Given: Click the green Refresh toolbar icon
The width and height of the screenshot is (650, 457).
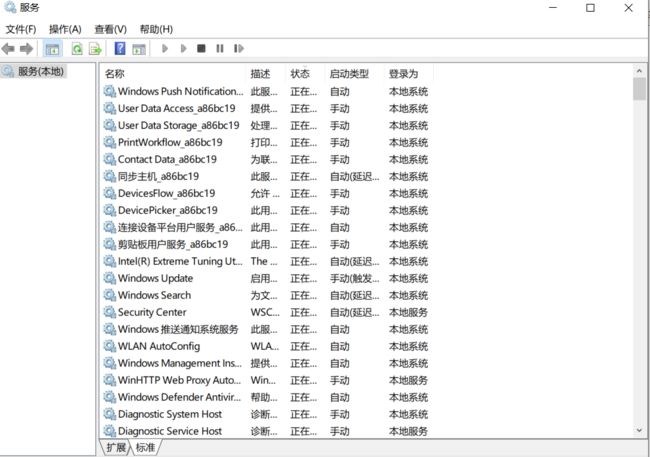Looking at the screenshot, I should [77, 49].
